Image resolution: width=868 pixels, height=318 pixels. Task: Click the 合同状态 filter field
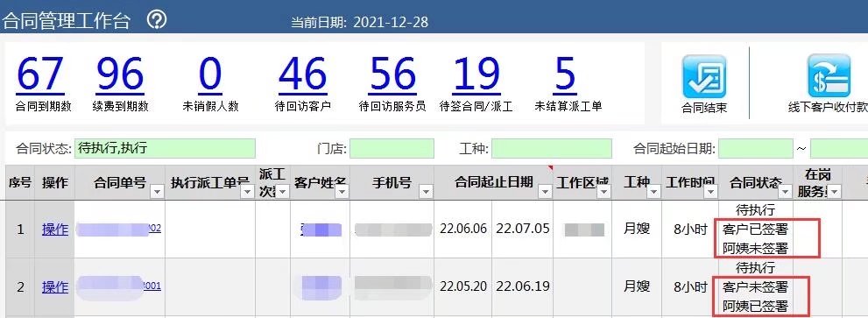click(x=165, y=148)
